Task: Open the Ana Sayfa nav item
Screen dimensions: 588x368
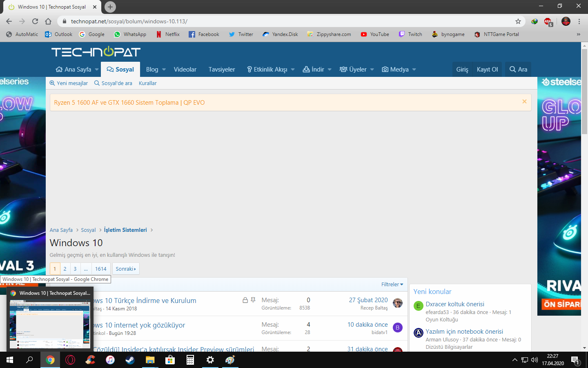Action: [73, 70]
